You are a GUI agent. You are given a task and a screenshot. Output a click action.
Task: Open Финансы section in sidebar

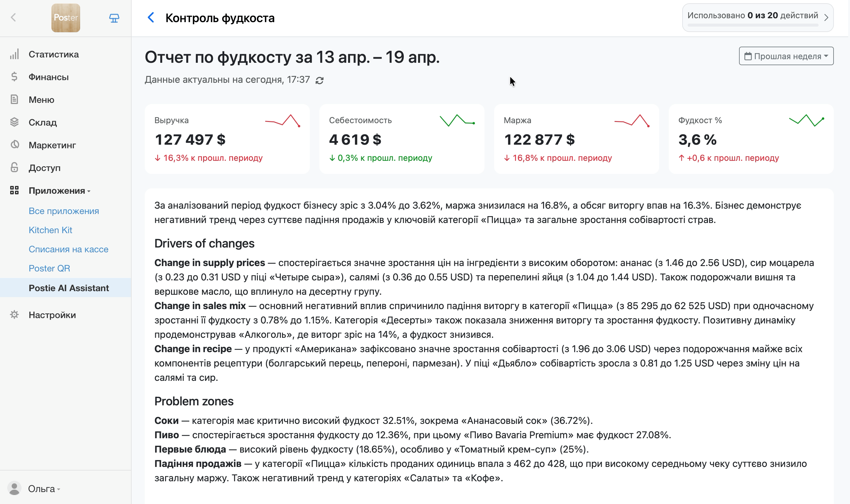[x=48, y=77]
